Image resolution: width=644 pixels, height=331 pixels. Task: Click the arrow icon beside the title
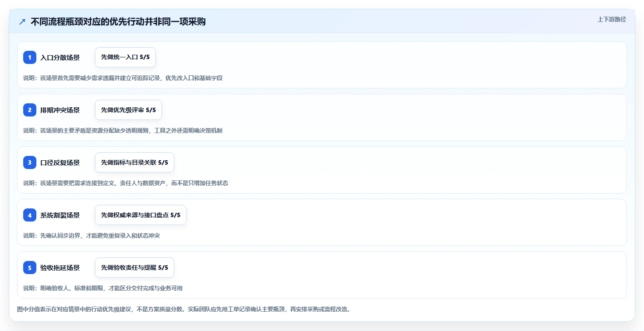(x=22, y=22)
